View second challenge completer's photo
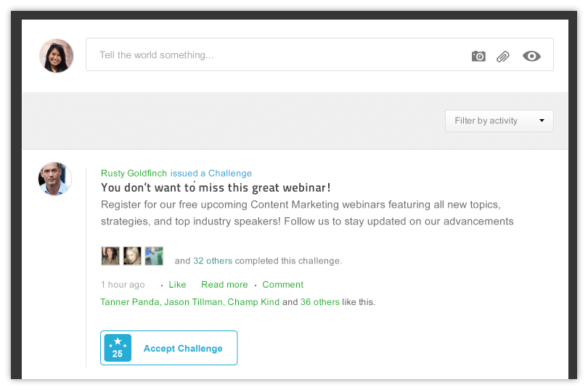The image size is (588, 390). coord(132,256)
